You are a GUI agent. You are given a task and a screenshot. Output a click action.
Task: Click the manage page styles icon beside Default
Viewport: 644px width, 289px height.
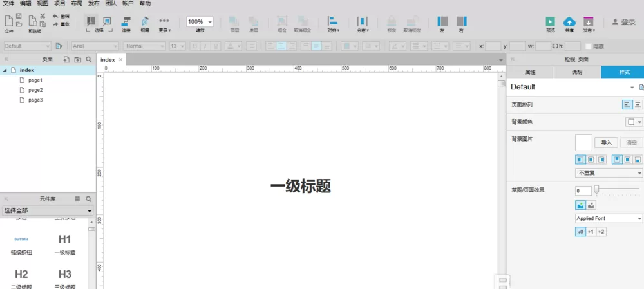click(641, 87)
